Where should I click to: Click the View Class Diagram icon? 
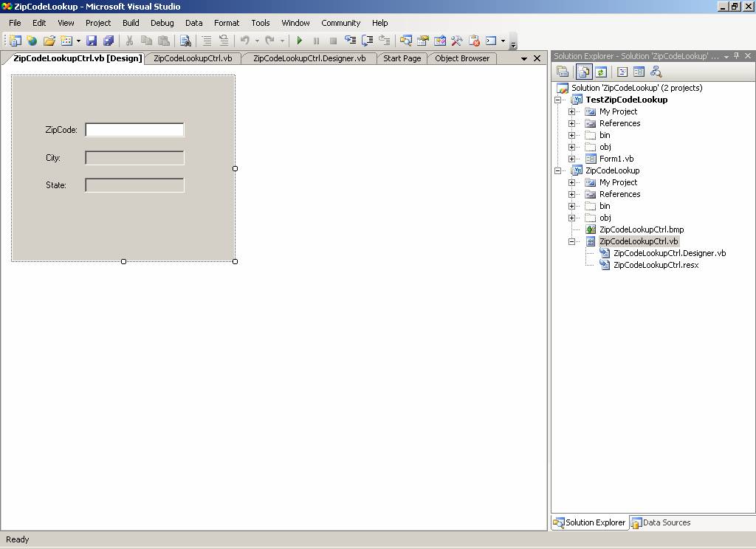tap(656, 72)
